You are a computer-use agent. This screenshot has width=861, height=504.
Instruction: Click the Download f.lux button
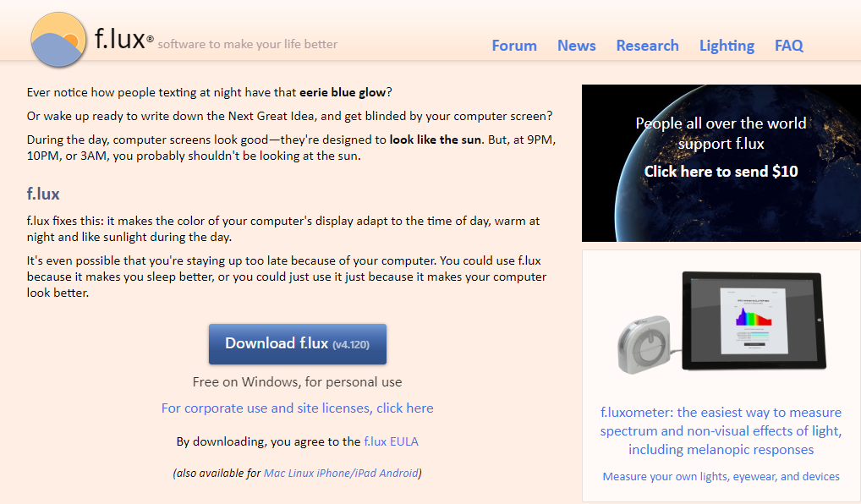coord(297,343)
